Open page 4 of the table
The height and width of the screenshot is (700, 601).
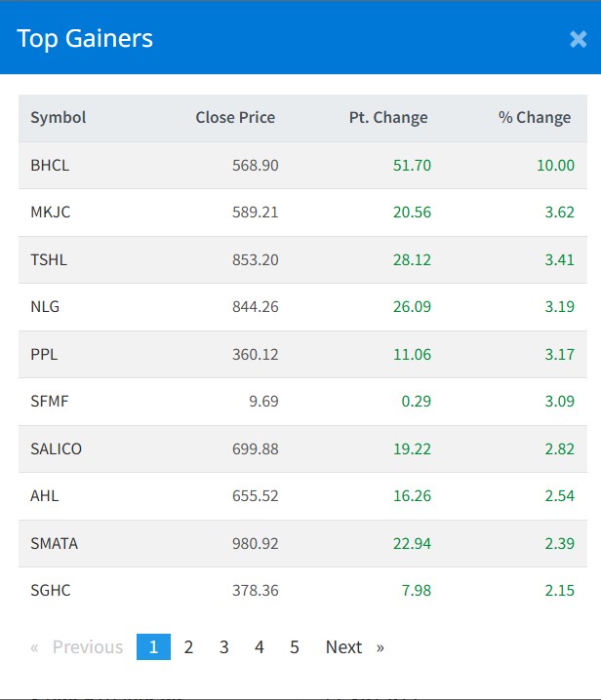pyautogui.click(x=259, y=647)
